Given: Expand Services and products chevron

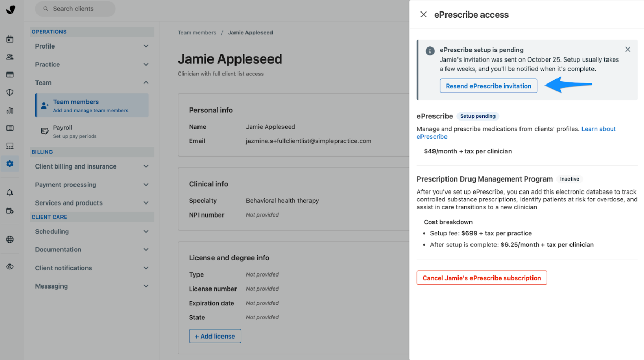Looking at the screenshot, I should pos(146,203).
